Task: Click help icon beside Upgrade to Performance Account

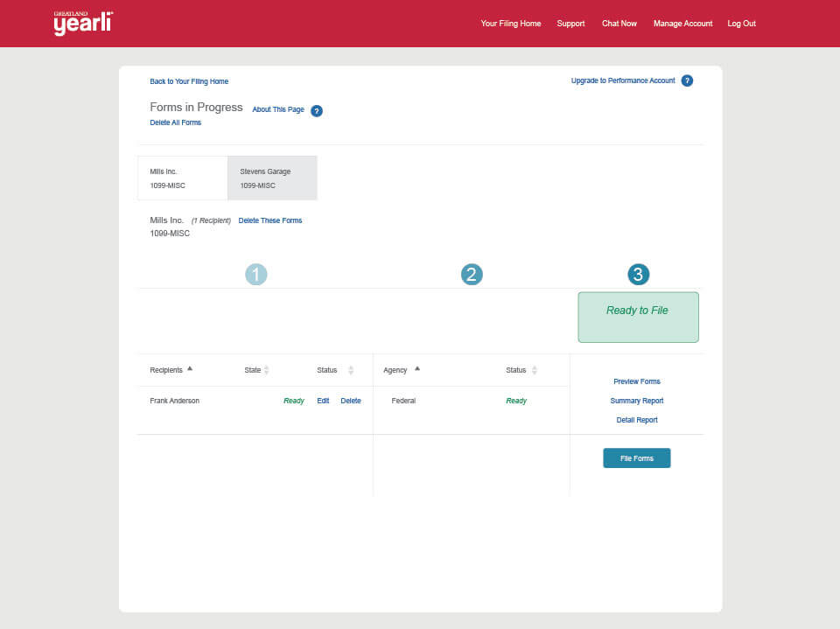Action: (x=687, y=80)
